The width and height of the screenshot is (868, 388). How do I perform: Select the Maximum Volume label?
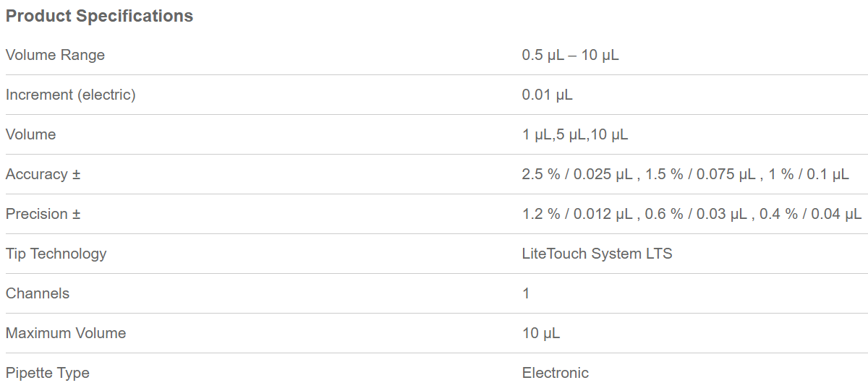tap(66, 333)
